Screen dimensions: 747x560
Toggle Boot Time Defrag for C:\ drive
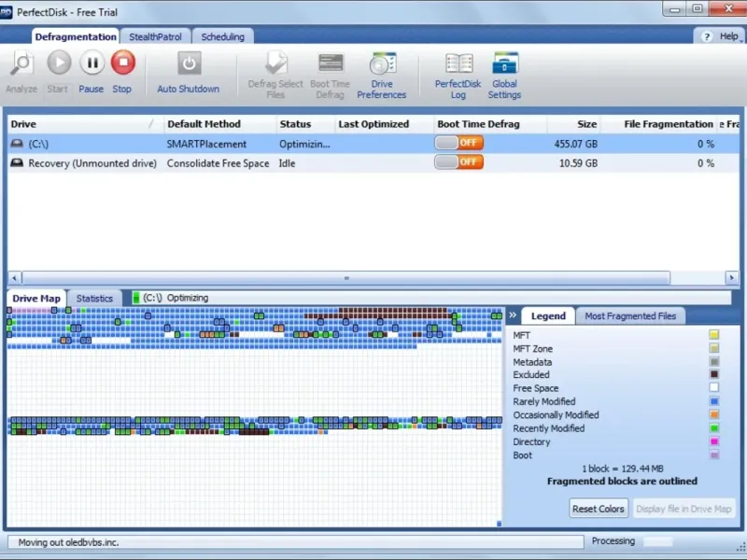point(458,143)
